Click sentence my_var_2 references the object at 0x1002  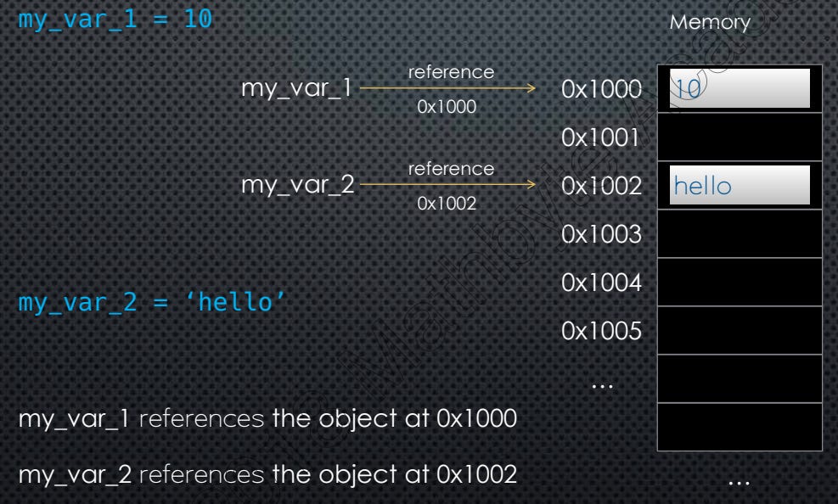point(267,475)
